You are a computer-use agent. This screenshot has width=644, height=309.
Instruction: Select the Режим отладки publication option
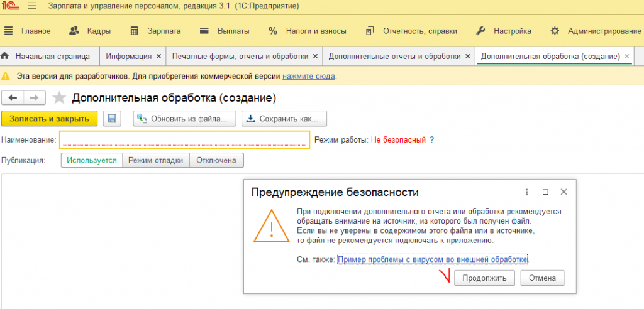point(156,160)
